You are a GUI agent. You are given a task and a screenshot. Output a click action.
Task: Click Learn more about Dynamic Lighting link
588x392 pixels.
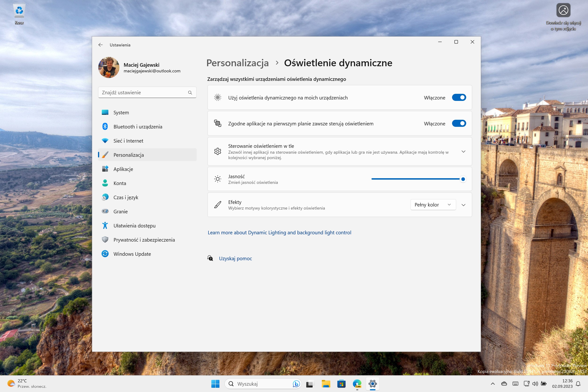point(279,232)
